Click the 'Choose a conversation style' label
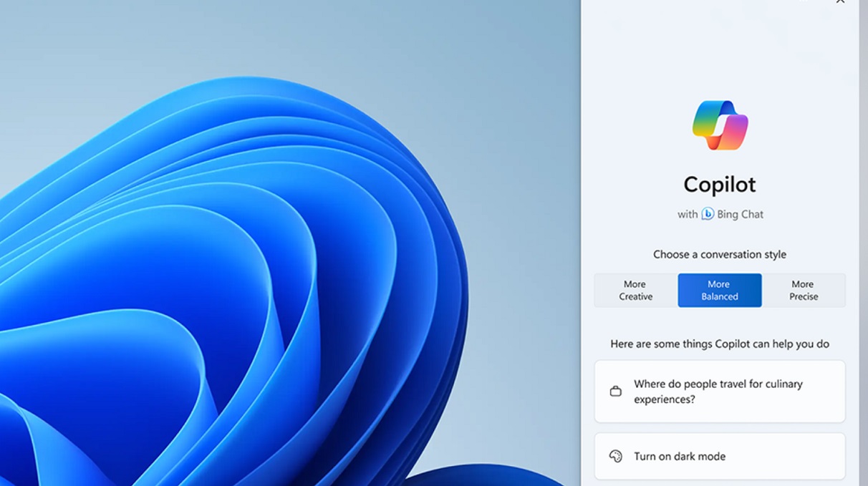The width and height of the screenshot is (868, 486). pyautogui.click(x=720, y=254)
